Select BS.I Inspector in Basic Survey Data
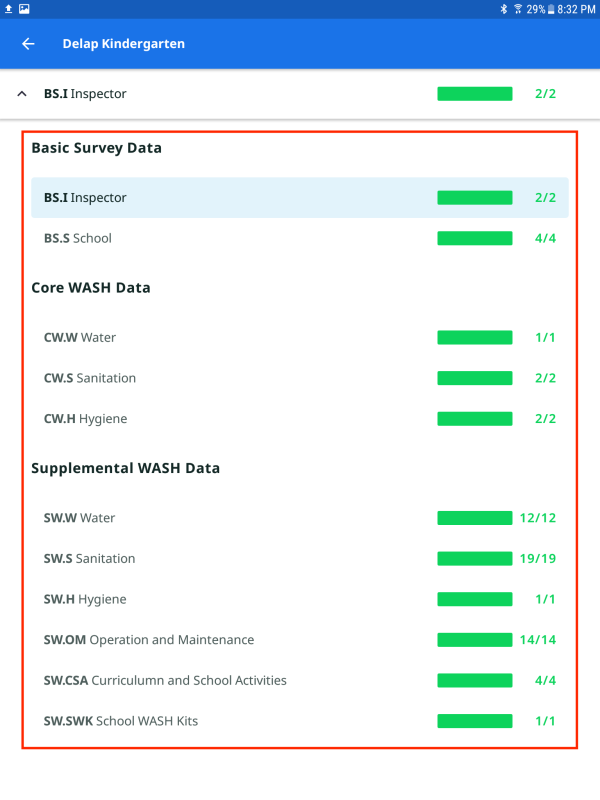 pyautogui.click(x=299, y=198)
